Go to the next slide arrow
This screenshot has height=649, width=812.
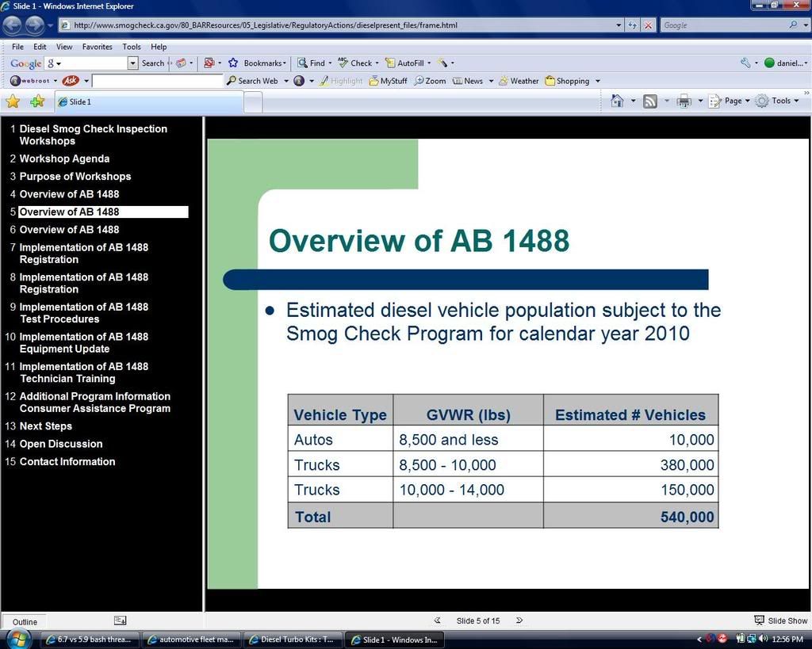(519, 620)
